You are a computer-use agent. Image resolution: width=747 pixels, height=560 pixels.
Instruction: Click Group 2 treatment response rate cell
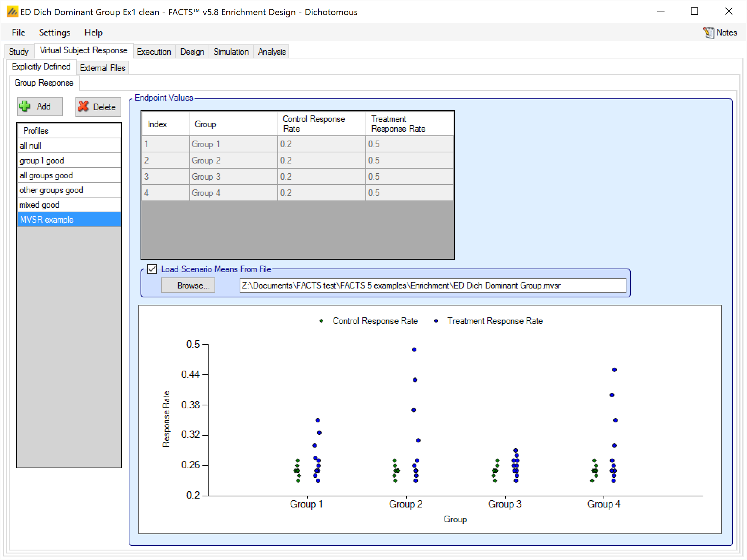click(409, 161)
